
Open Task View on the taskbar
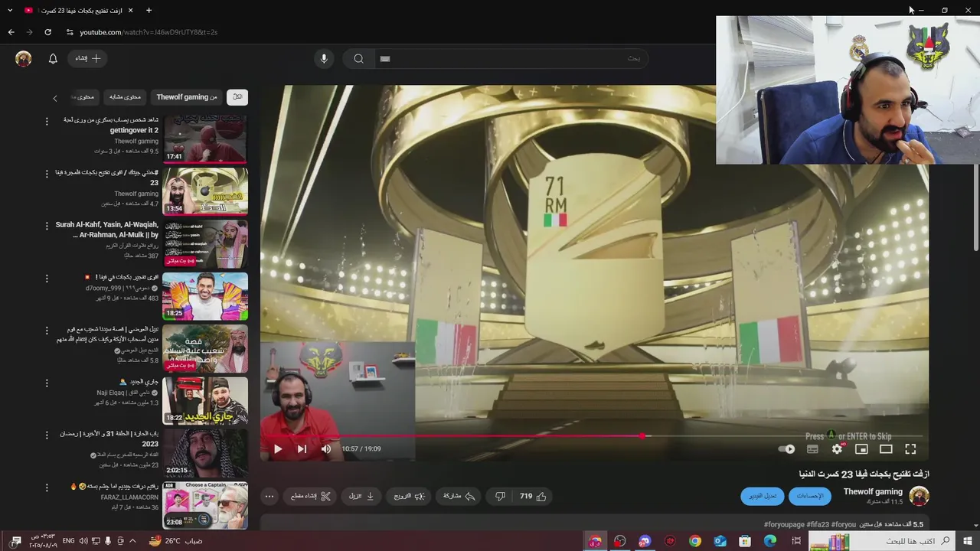(x=796, y=541)
